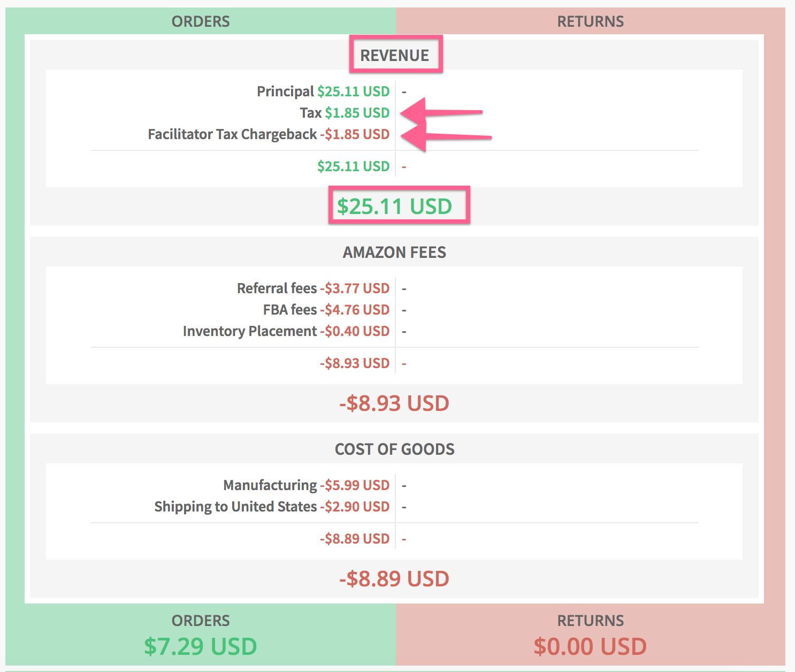Viewport: 795px width, 672px height.
Task: Expand the COST OF GOODS section
Action: point(394,449)
